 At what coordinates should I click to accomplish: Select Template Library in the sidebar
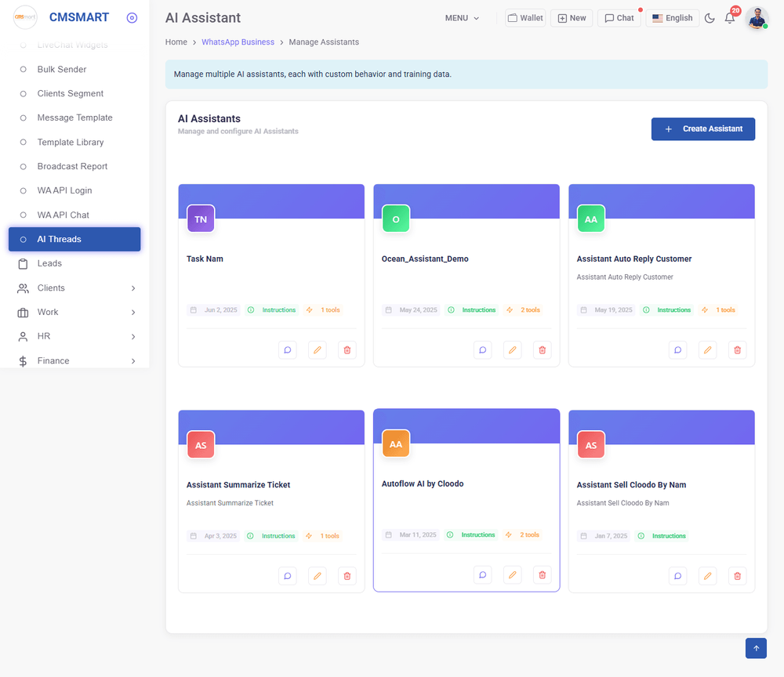pos(71,142)
